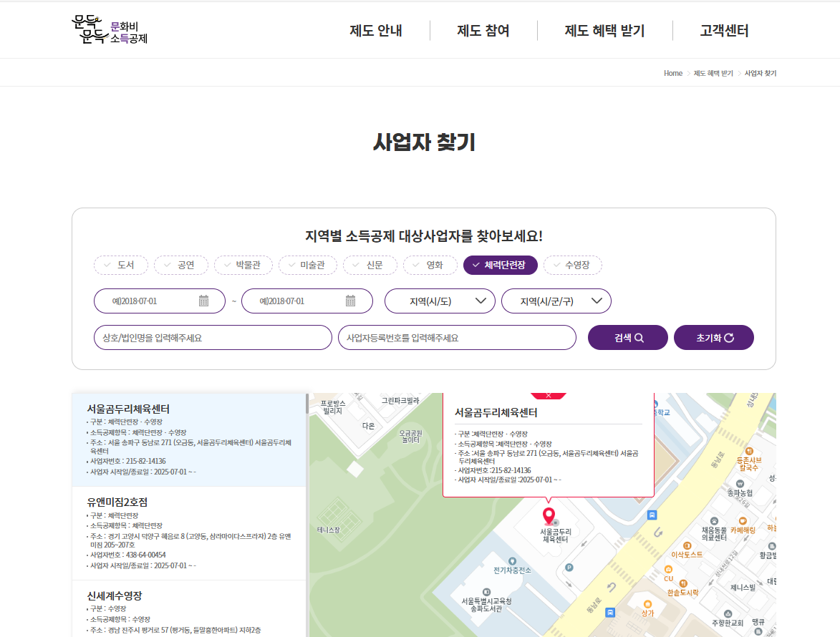Uncheck the 체력단련장 category filter
The height and width of the screenshot is (637, 840).
[x=501, y=265]
